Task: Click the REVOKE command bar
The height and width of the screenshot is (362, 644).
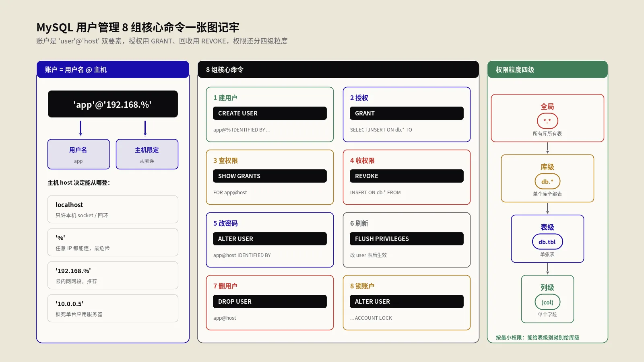Action: tap(407, 176)
